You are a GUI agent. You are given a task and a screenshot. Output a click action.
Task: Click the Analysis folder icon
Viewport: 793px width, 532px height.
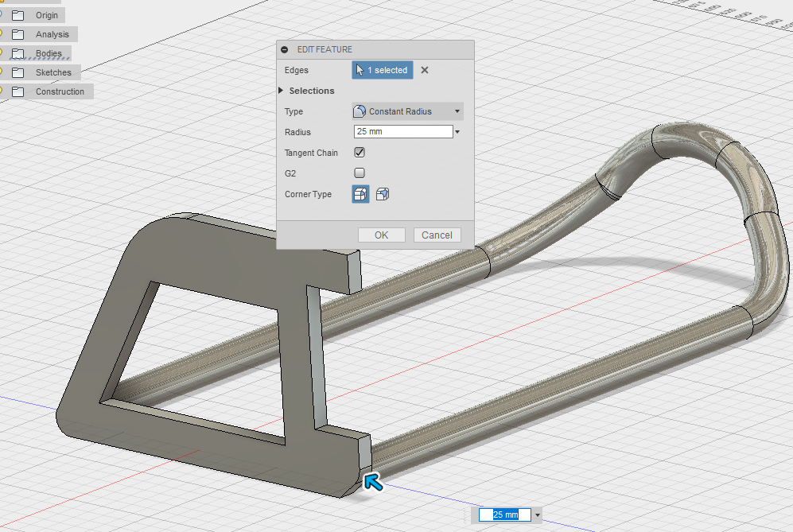tap(18, 34)
